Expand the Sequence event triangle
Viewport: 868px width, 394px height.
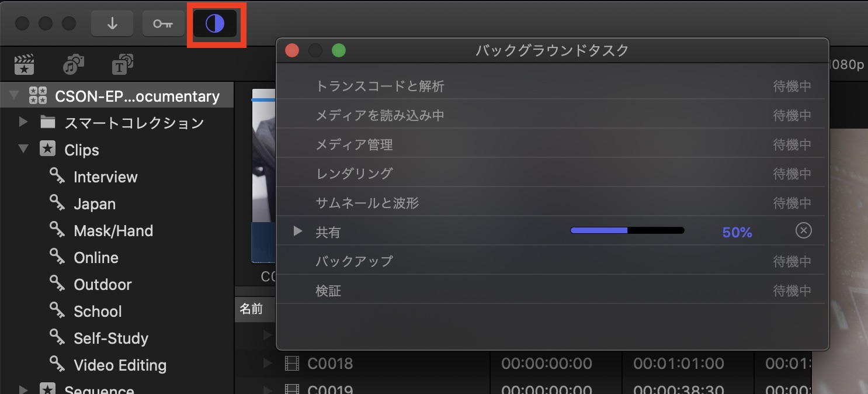[x=24, y=389]
